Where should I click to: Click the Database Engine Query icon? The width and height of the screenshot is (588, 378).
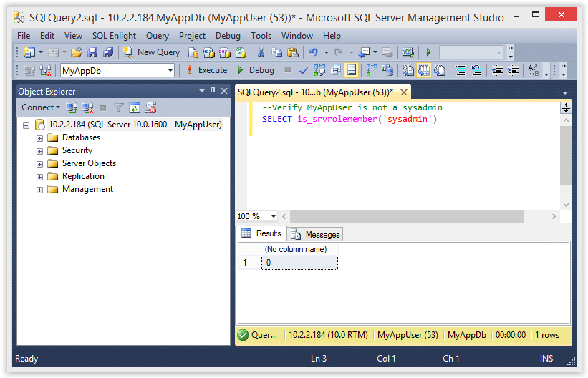pyautogui.click(x=193, y=52)
